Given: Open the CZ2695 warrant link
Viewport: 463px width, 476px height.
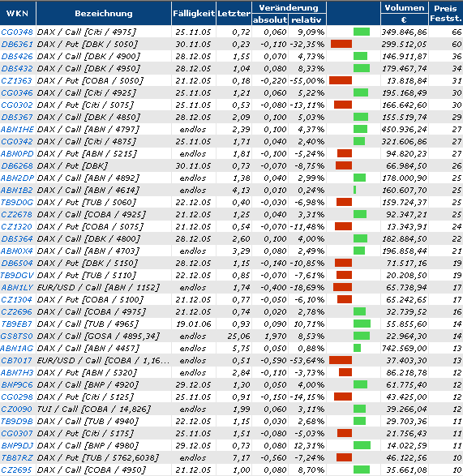Looking at the screenshot, I should tap(17, 470).
